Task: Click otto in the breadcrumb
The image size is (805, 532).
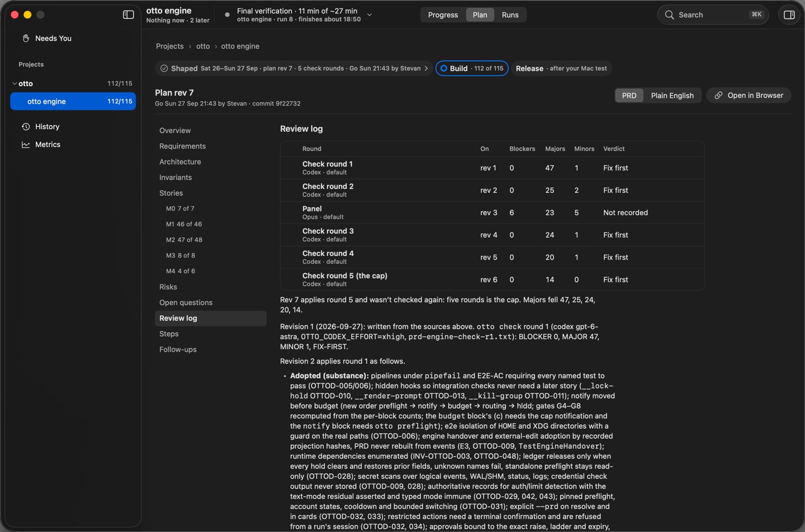Action: click(x=203, y=46)
